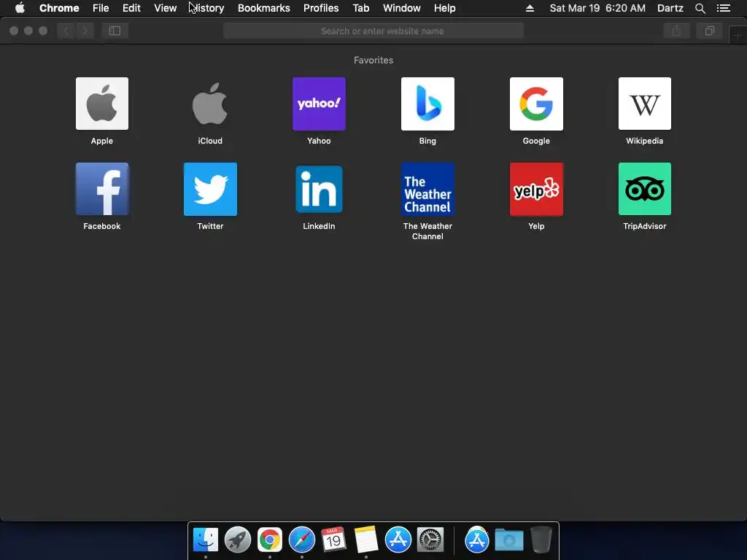The width and height of the screenshot is (747, 560).
Task: Open the History menu
Action: 207,8
